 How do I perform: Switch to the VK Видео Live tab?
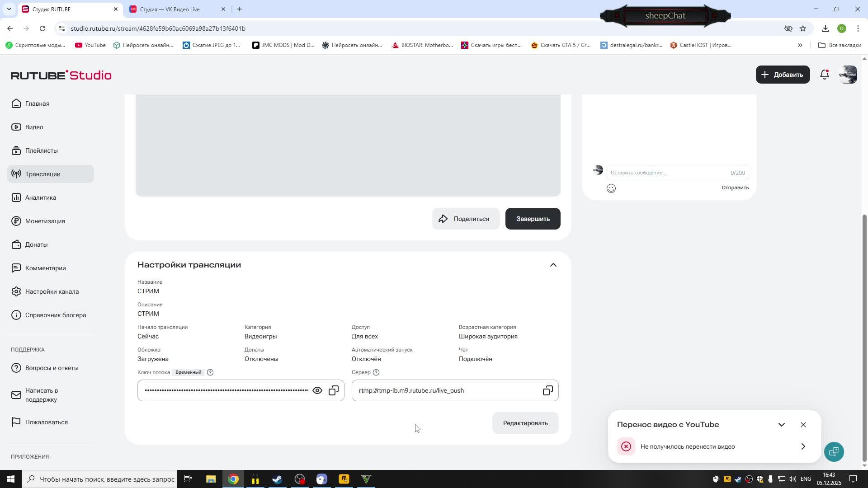pos(170,9)
